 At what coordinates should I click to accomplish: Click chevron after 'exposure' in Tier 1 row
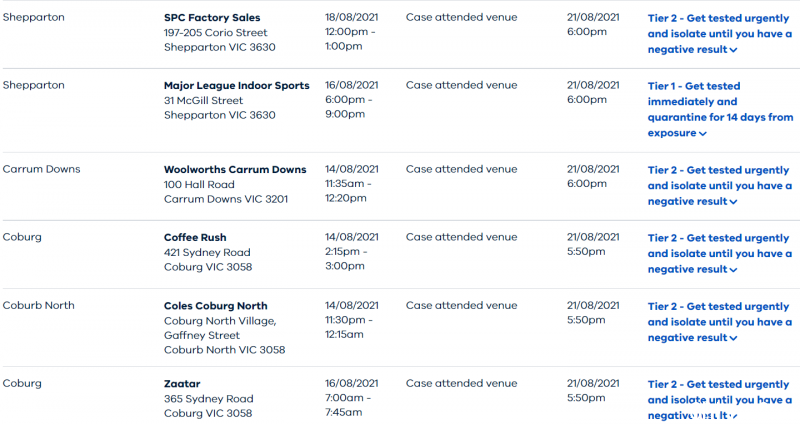(x=703, y=134)
